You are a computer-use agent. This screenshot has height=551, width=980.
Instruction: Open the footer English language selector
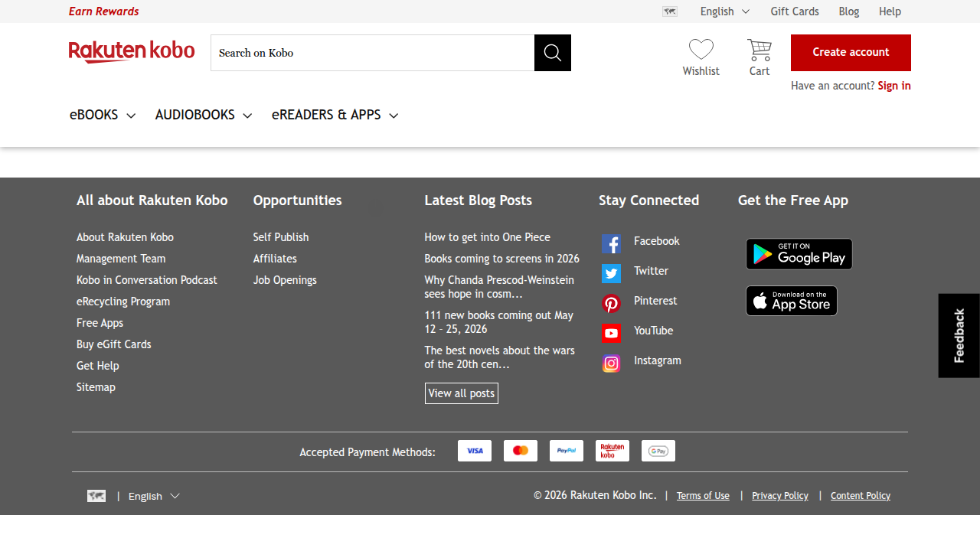154,496
